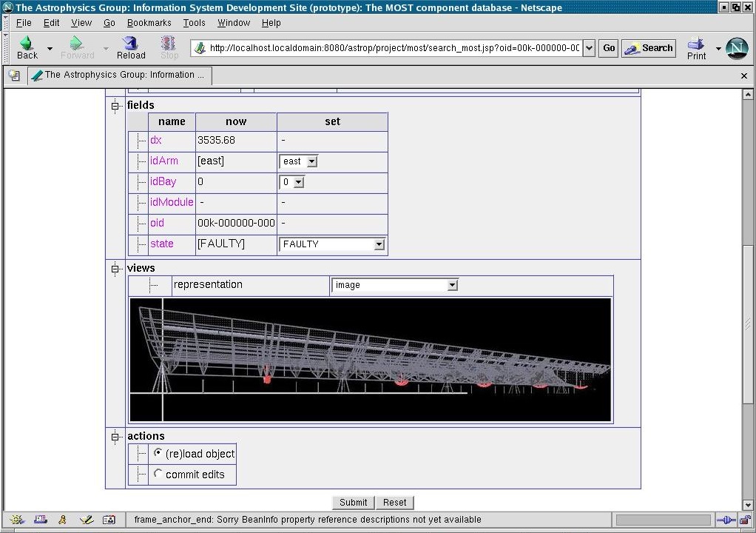This screenshot has height=533, width=756.
Task: Click the URL address input field
Action: 392,48
